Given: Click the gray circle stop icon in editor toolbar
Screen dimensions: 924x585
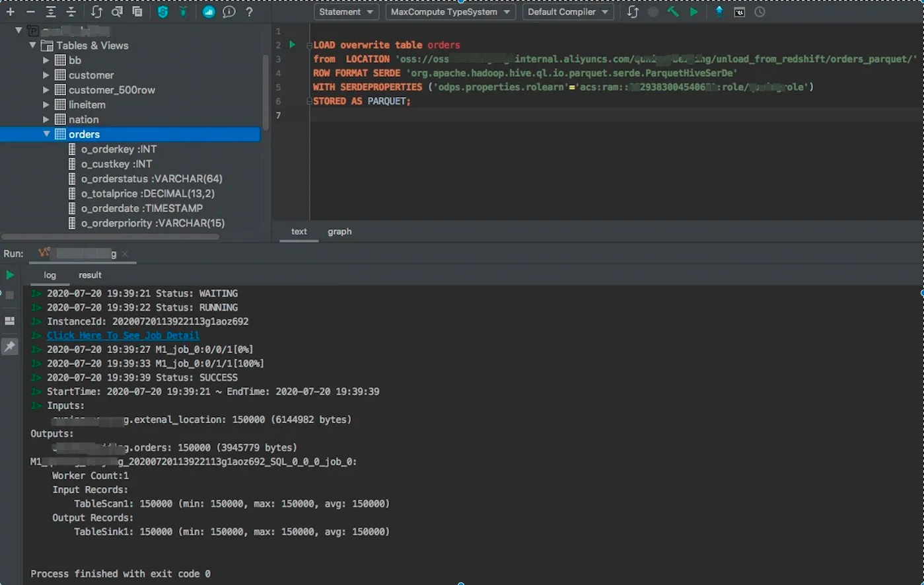Looking at the screenshot, I should (653, 12).
